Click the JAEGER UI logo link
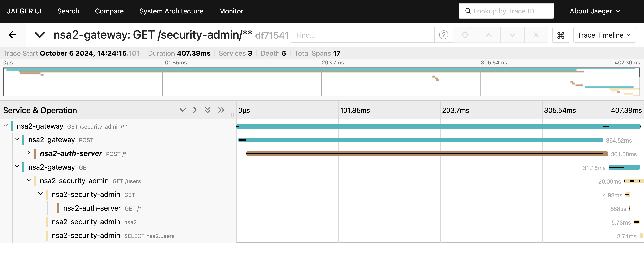Screen dimensions: 644x259 pos(24,11)
